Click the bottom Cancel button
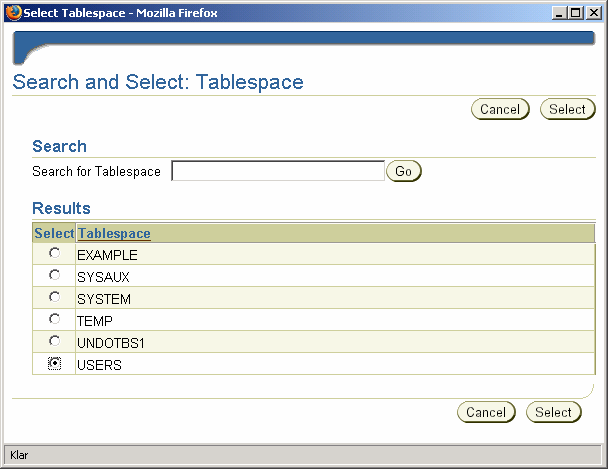Viewport: 608px width, 469px height. (x=486, y=412)
